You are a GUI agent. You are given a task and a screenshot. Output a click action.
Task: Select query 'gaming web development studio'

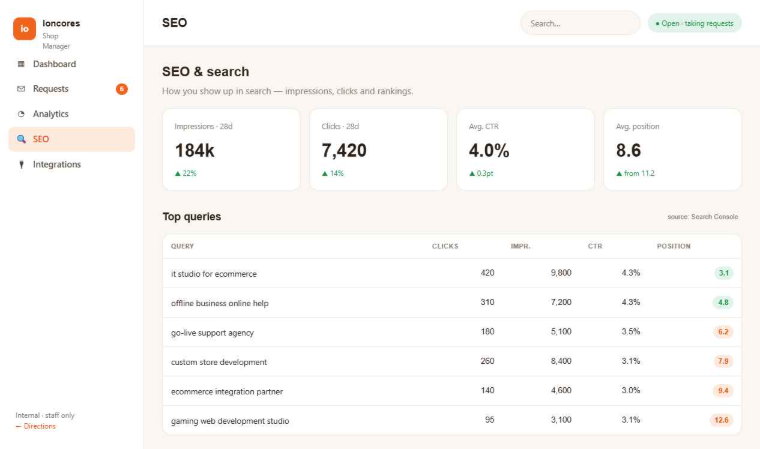point(230,421)
